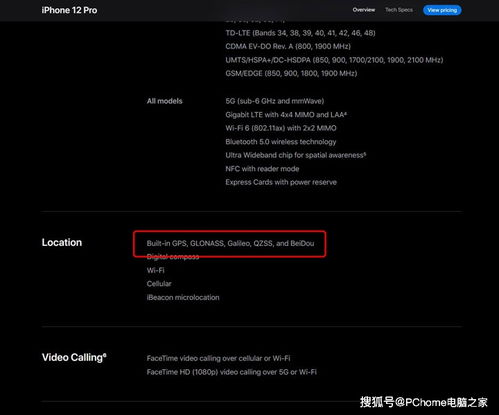This screenshot has height=415, width=499.
Task: Click Express Cards with power reserve
Action: point(281,182)
